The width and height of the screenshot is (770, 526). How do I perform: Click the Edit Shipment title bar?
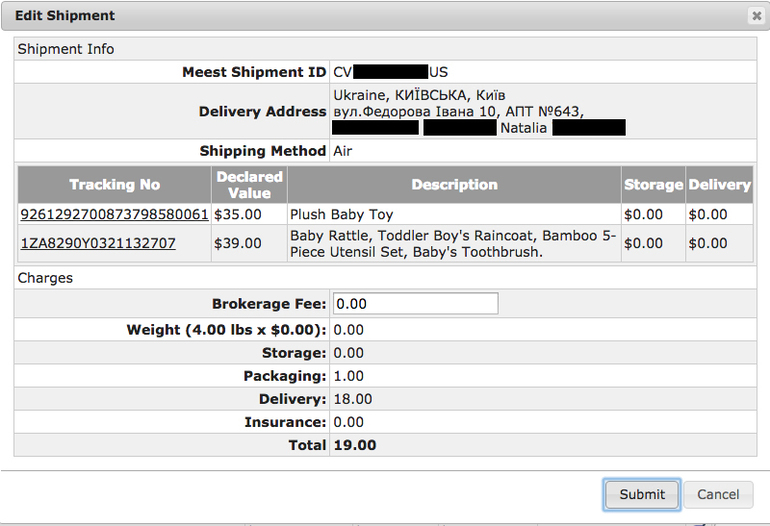pyautogui.click(x=300, y=16)
